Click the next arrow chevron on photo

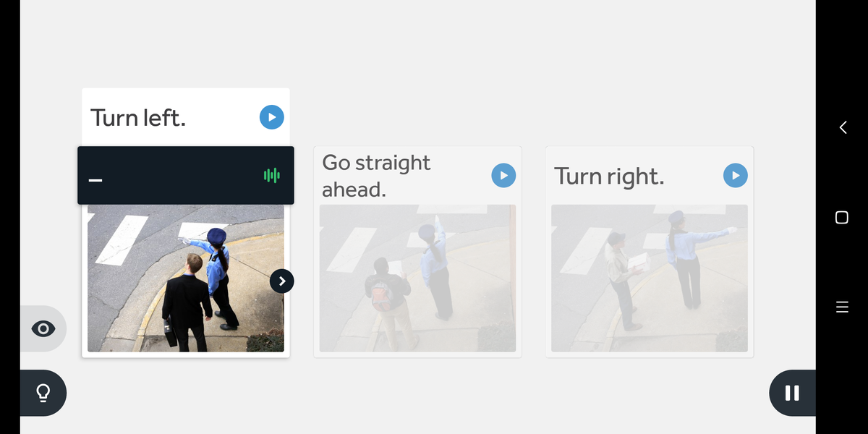point(282,281)
